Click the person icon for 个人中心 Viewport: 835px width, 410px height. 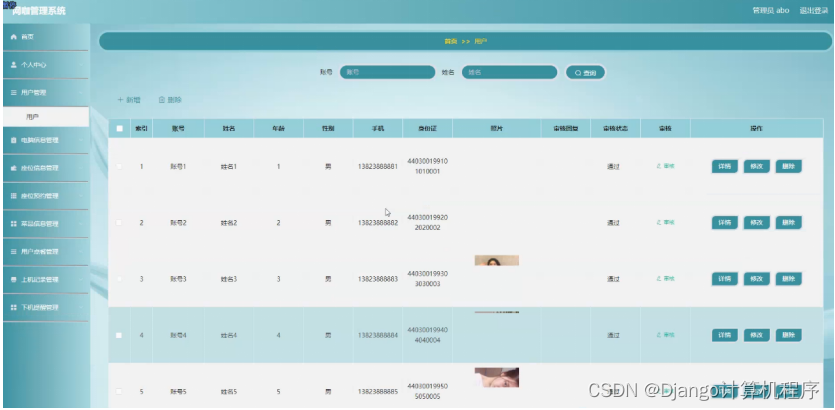coord(14,65)
